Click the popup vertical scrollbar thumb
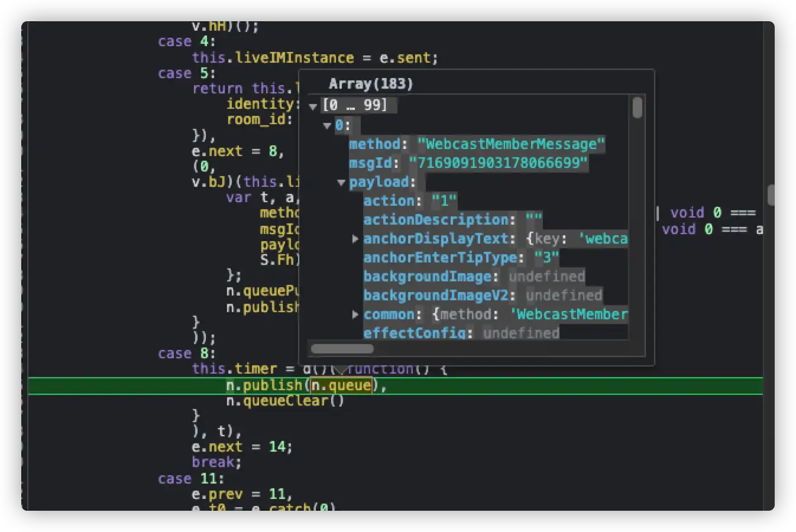 coord(637,108)
